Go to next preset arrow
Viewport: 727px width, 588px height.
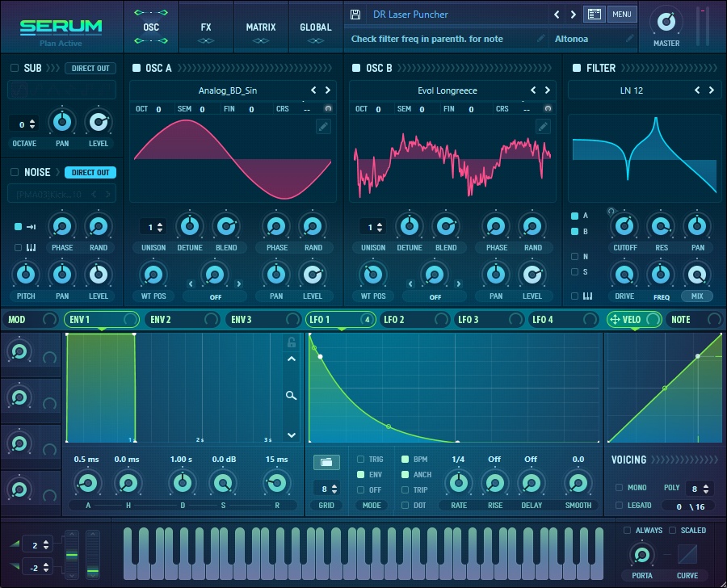(573, 15)
